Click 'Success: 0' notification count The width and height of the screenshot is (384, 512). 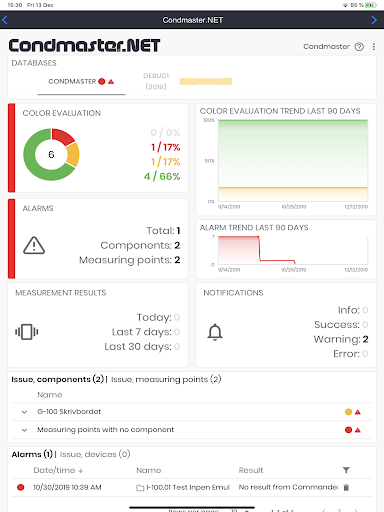coord(341,325)
